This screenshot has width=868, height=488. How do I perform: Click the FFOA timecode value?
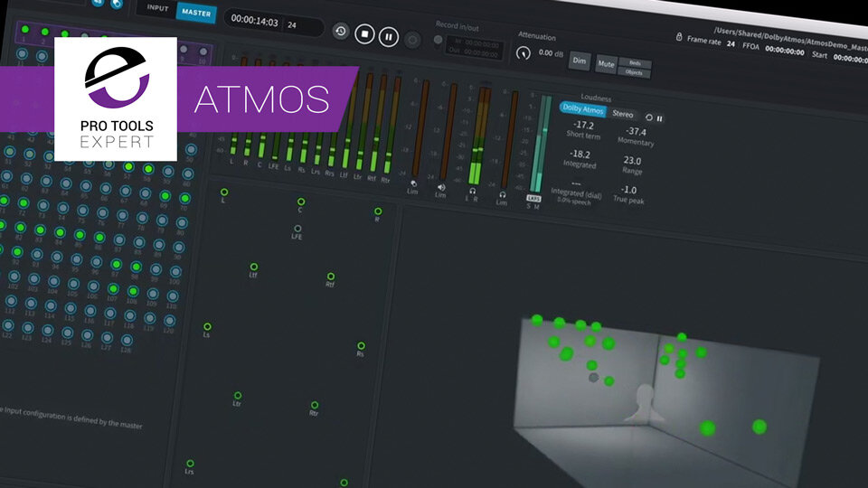[785, 51]
